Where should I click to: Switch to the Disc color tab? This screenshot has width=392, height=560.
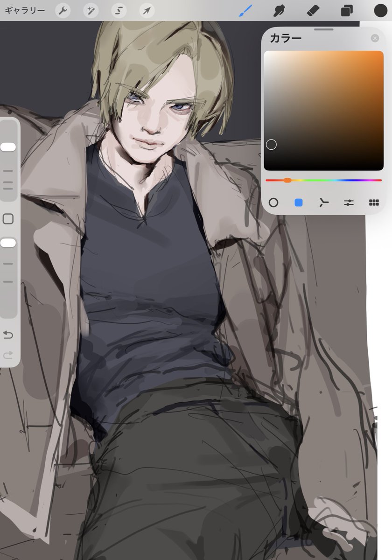tap(273, 203)
